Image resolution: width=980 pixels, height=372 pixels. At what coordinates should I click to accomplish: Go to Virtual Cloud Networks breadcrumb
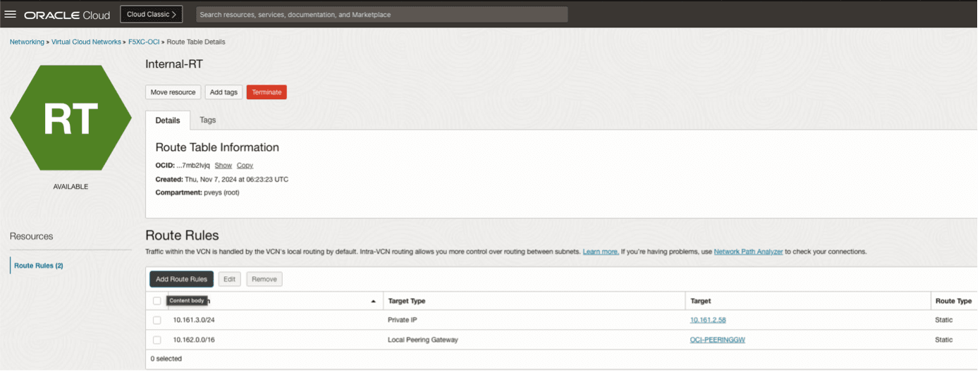[86, 42]
